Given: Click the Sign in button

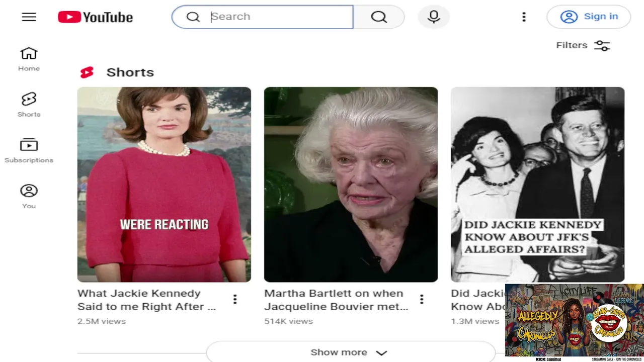Looking at the screenshot, I should (589, 17).
